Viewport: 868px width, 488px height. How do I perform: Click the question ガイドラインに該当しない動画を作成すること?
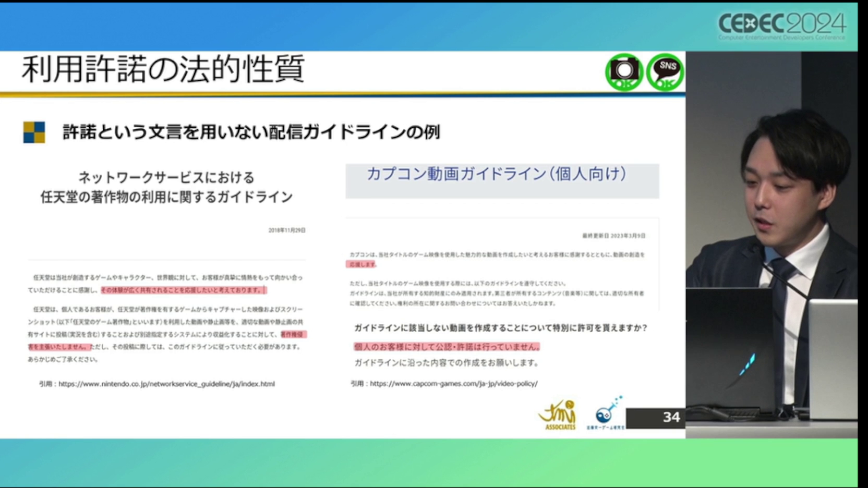pos(439,328)
